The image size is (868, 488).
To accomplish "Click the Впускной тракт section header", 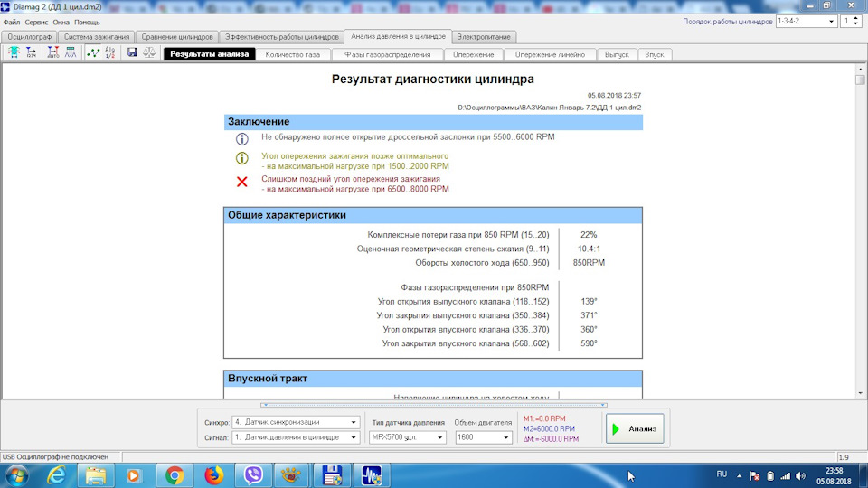I will (433, 379).
